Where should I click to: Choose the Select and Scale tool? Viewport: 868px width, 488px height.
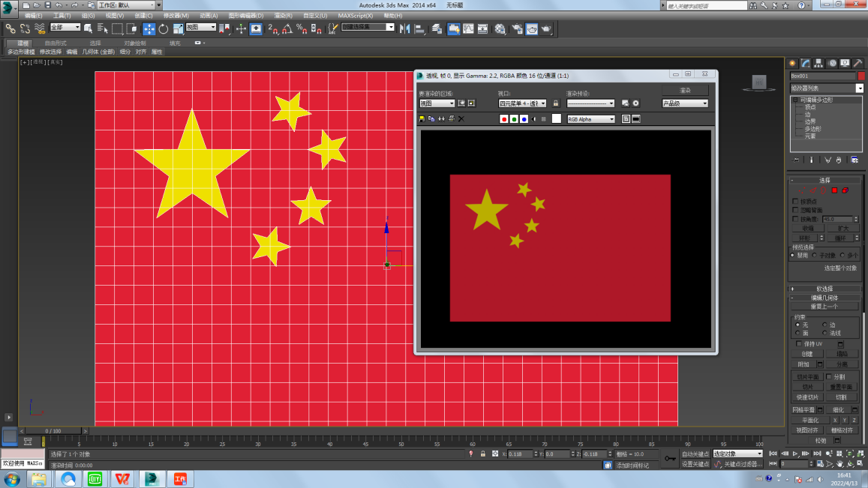point(178,28)
